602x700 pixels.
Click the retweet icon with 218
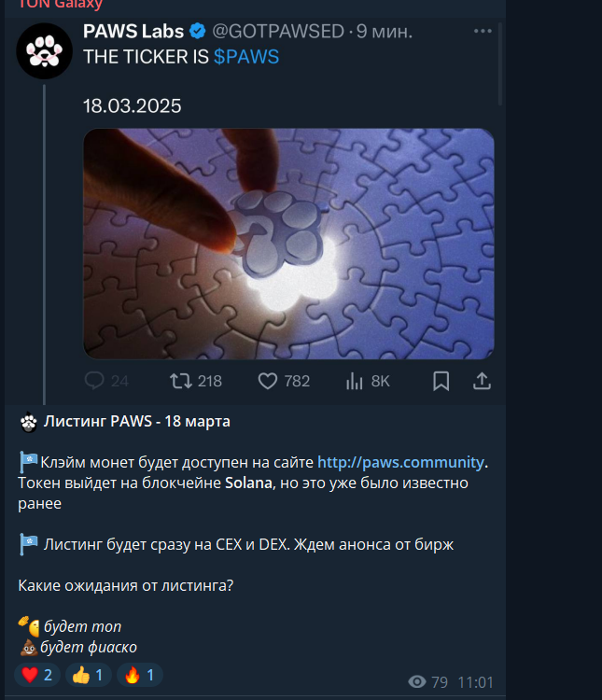pos(181,381)
